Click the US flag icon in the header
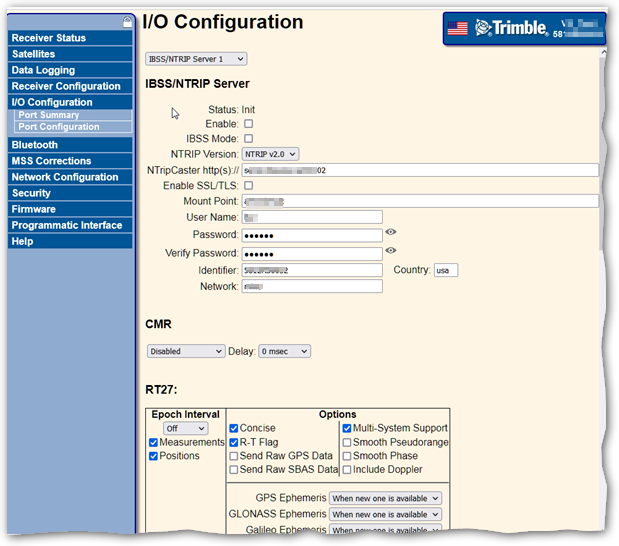 click(458, 29)
